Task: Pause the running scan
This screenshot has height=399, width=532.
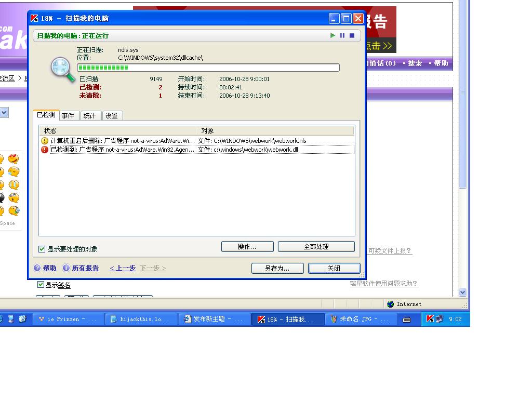Action: point(342,35)
